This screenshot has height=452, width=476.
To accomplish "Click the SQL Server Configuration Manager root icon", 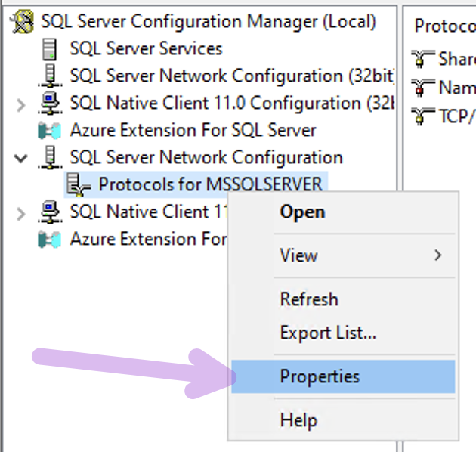I will point(22,22).
